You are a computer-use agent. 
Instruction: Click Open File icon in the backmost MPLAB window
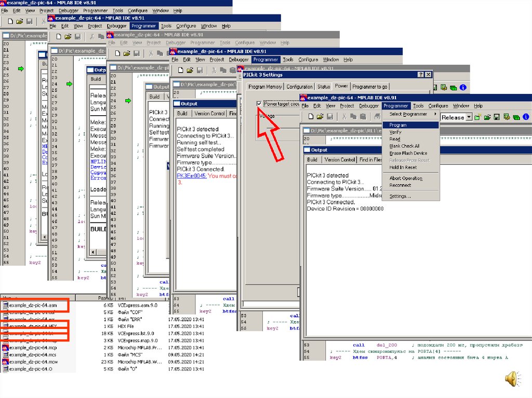click(20, 21)
